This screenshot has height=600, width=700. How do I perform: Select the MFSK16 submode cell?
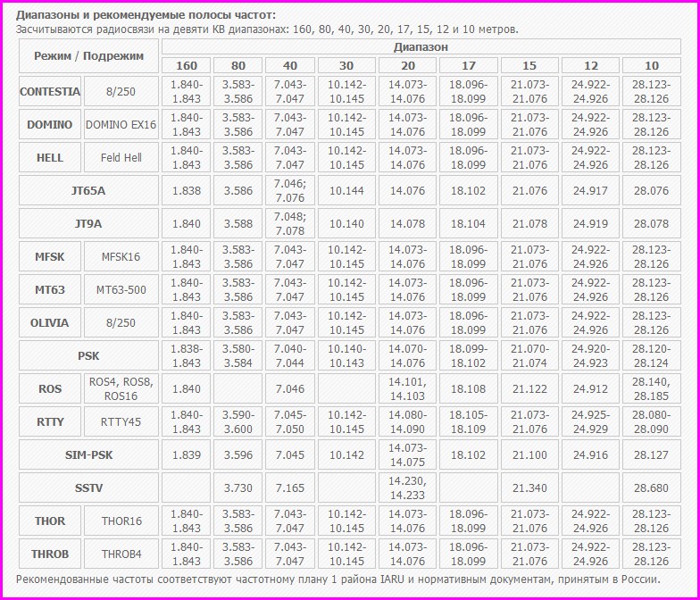coord(121,257)
